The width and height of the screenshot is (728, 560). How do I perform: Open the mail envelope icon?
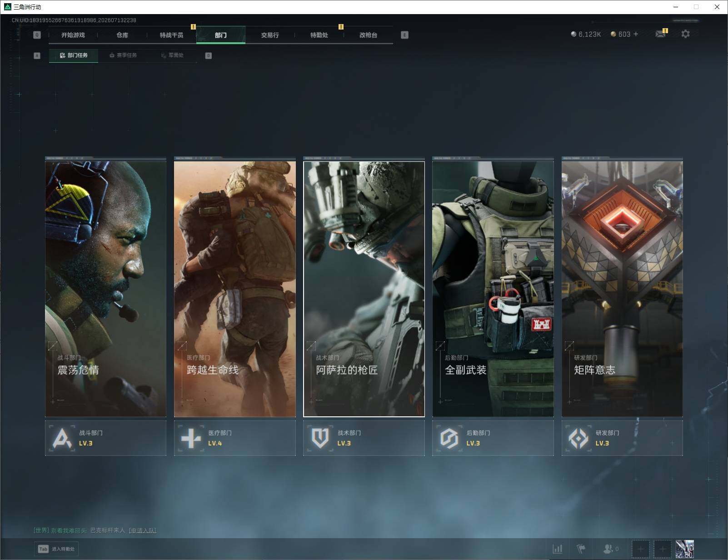[660, 34]
